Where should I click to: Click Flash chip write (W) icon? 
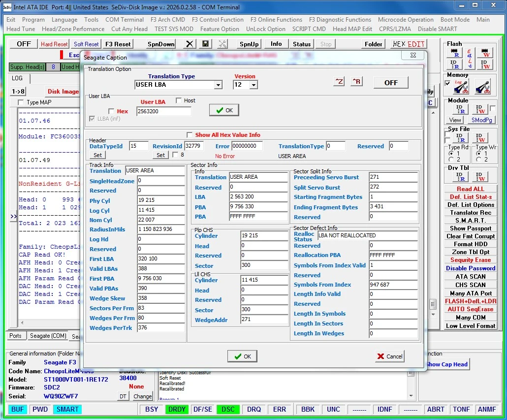pyautogui.click(x=485, y=53)
